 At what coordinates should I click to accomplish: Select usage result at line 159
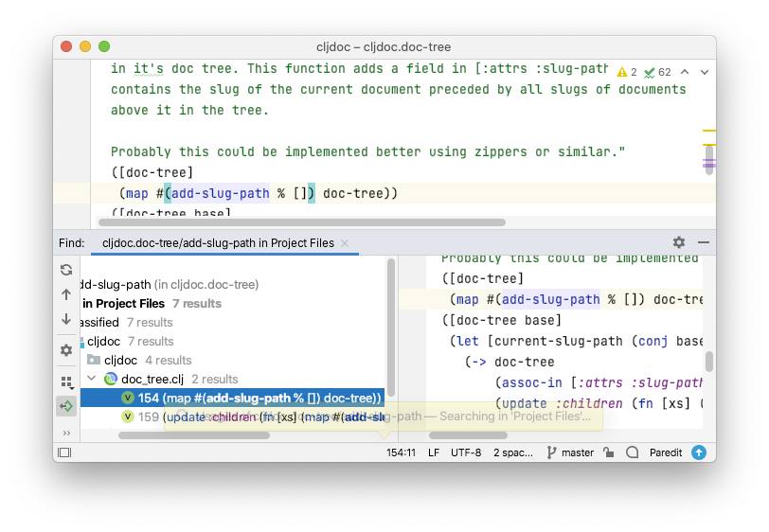pyautogui.click(x=232, y=417)
